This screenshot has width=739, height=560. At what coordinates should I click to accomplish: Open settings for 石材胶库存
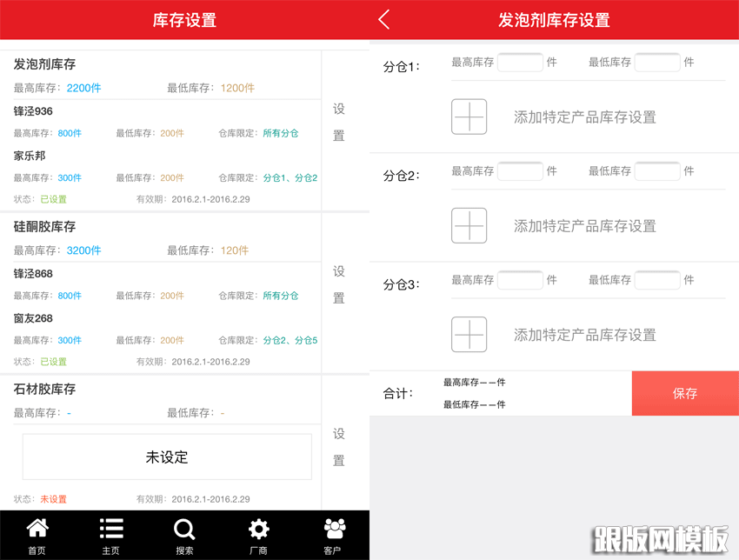[339, 446]
